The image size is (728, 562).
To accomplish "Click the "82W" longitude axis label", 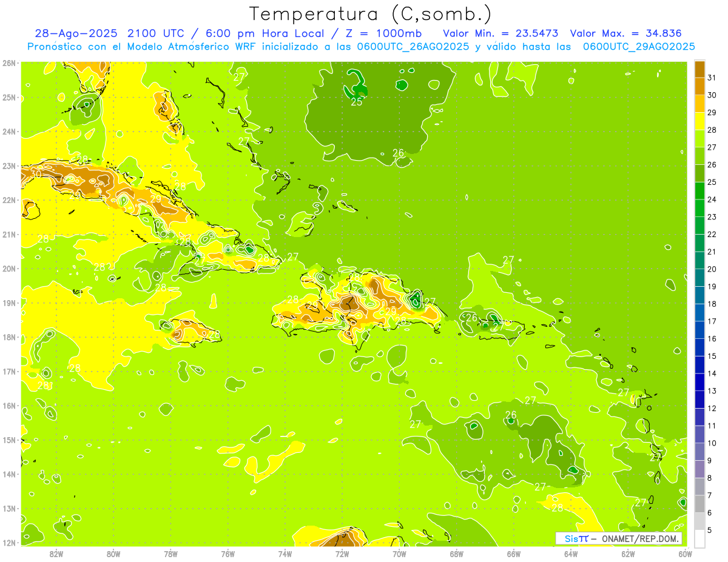I will pyautogui.click(x=56, y=554).
